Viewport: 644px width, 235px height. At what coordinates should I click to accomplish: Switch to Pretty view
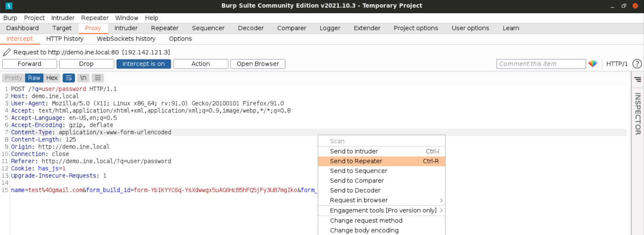pos(14,78)
